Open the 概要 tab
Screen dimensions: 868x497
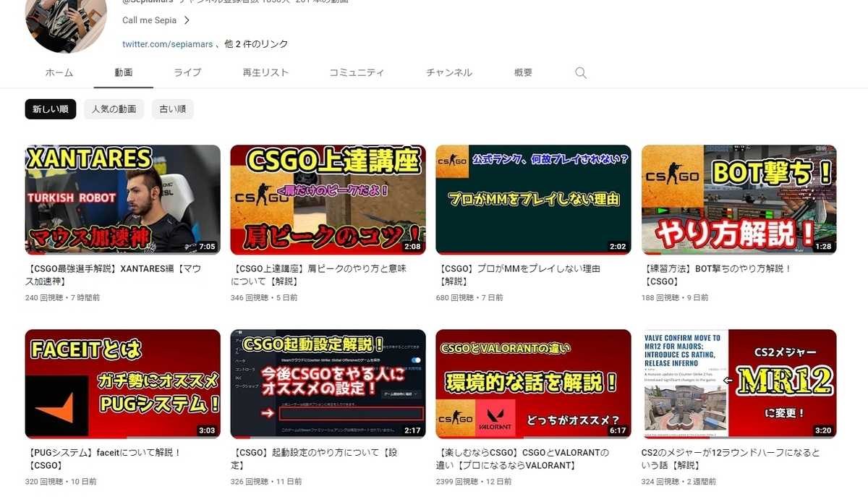(523, 72)
